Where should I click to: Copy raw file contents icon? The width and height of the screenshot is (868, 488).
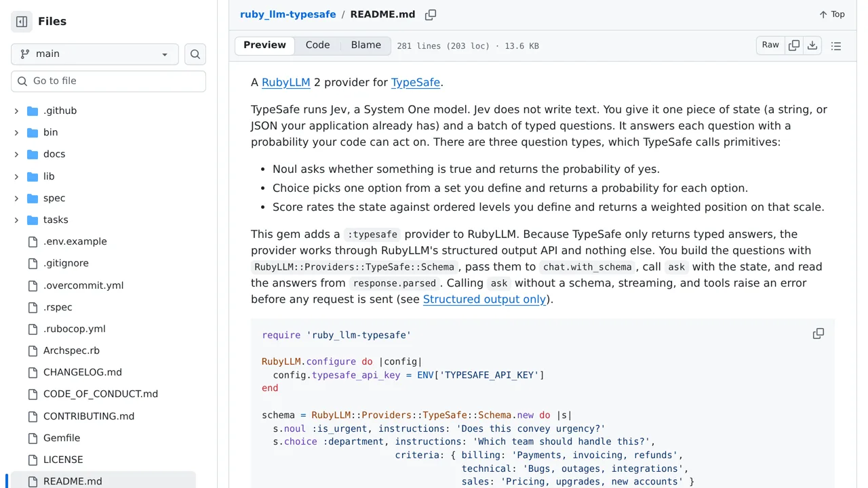pos(794,45)
